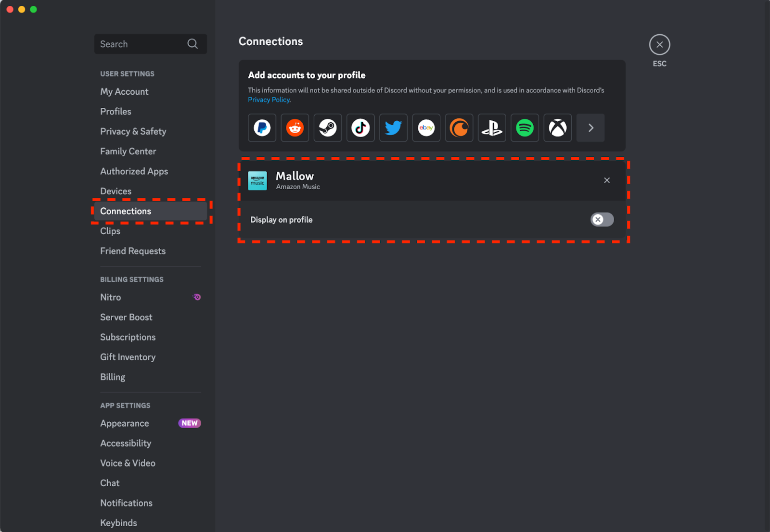Click the Amazon Music logo for Mallow

pos(257,181)
